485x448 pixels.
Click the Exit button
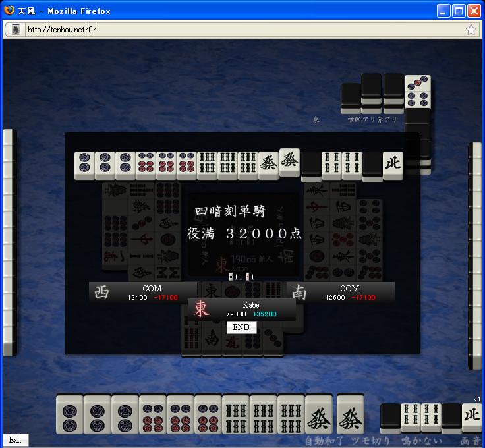coord(15,440)
